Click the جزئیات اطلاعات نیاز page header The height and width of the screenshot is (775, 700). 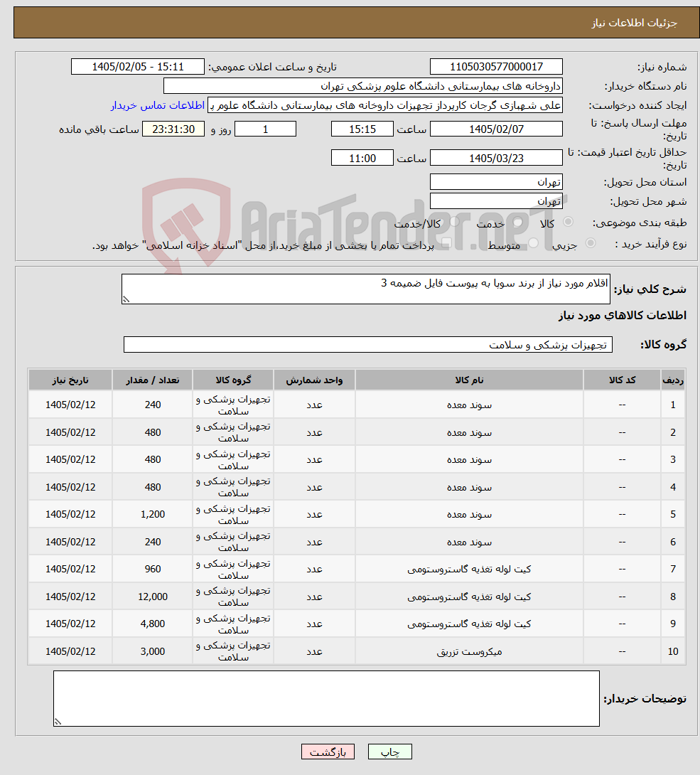click(x=635, y=23)
